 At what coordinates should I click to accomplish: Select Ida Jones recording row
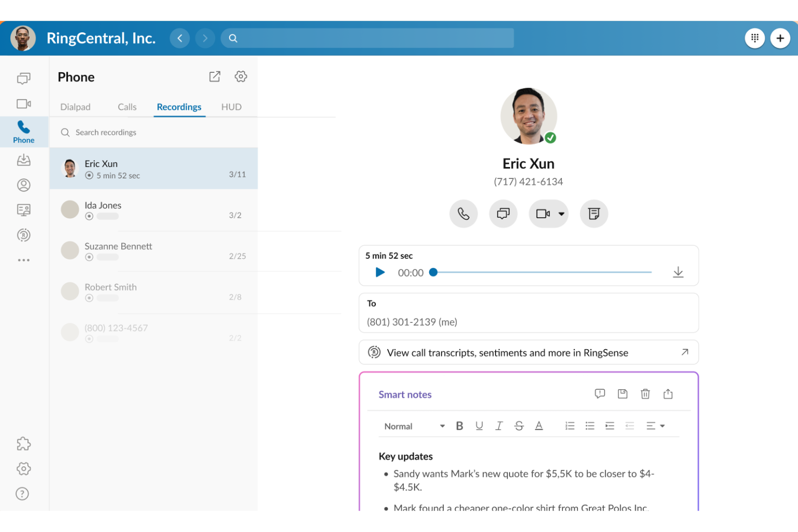tap(154, 210)
